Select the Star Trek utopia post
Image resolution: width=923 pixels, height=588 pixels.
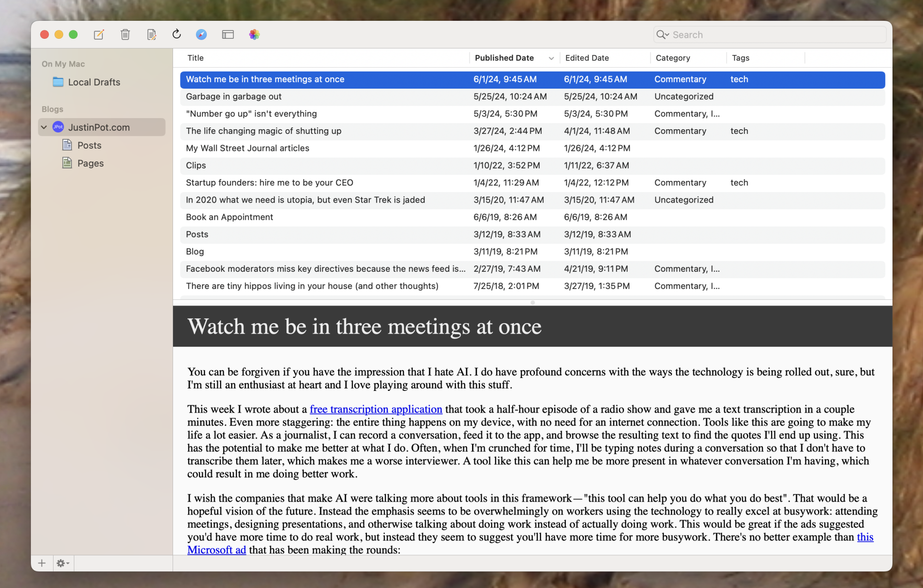pos(533,200)
